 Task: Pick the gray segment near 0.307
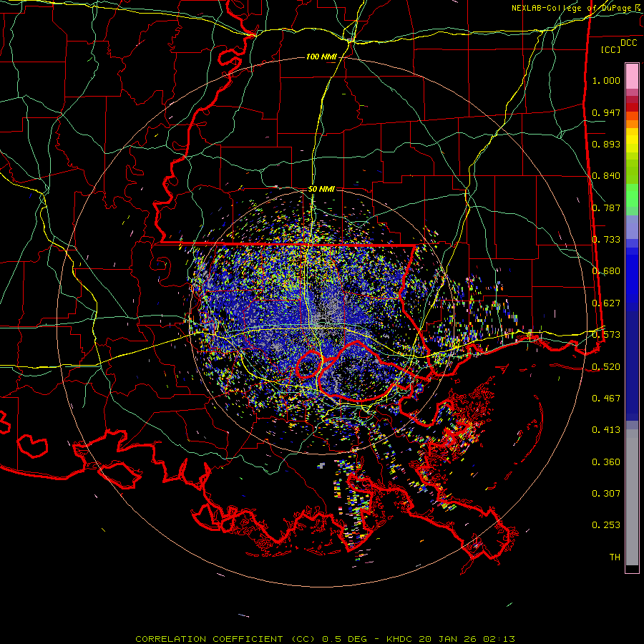click(x=632, y=497)
